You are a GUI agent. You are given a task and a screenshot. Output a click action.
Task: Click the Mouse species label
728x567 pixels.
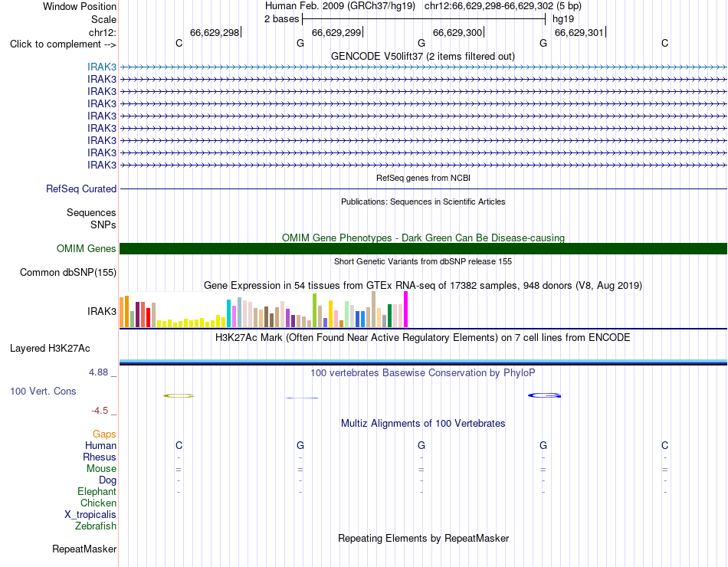click(101, 469)
